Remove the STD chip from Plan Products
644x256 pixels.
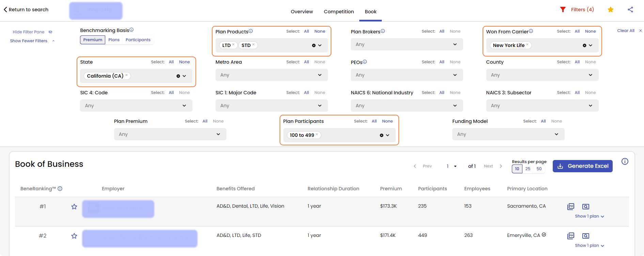click(x=253, y=44)
